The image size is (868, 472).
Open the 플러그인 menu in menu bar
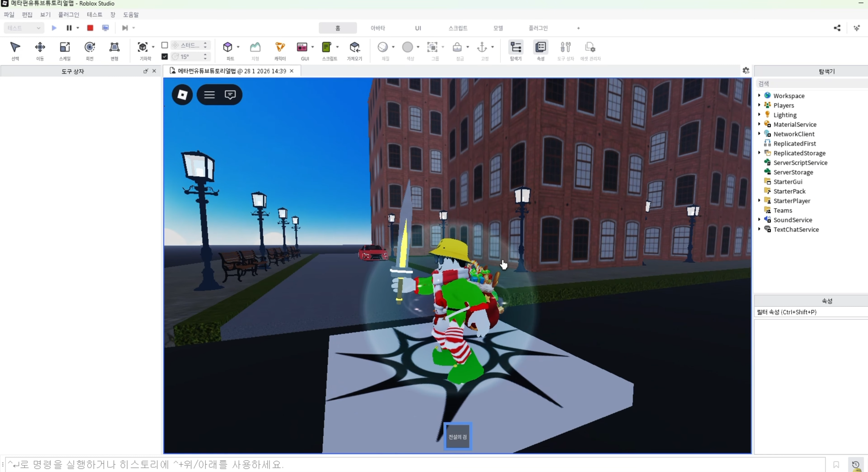coord(68,15)
